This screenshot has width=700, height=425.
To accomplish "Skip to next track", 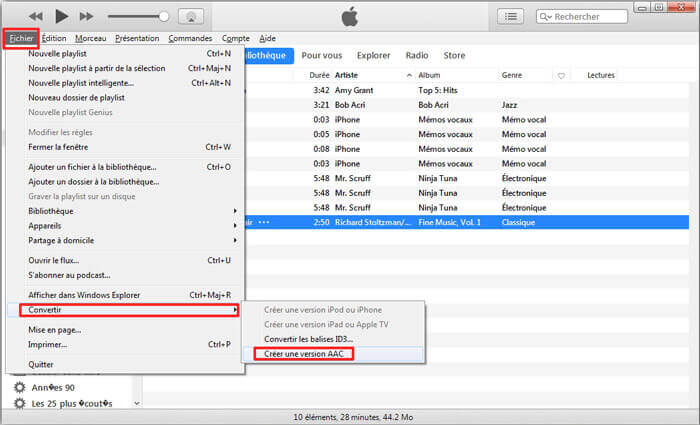I will [x=86, y=16].
